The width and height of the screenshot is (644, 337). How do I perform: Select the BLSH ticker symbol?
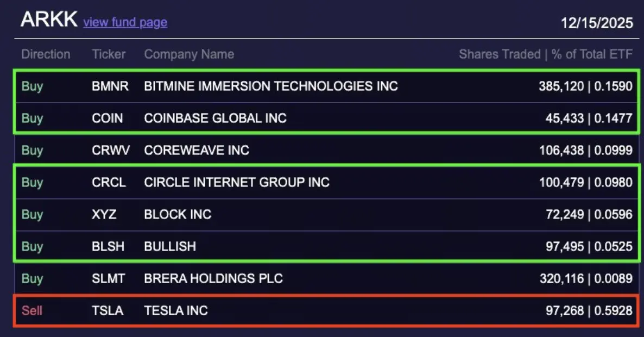[108, 246]
